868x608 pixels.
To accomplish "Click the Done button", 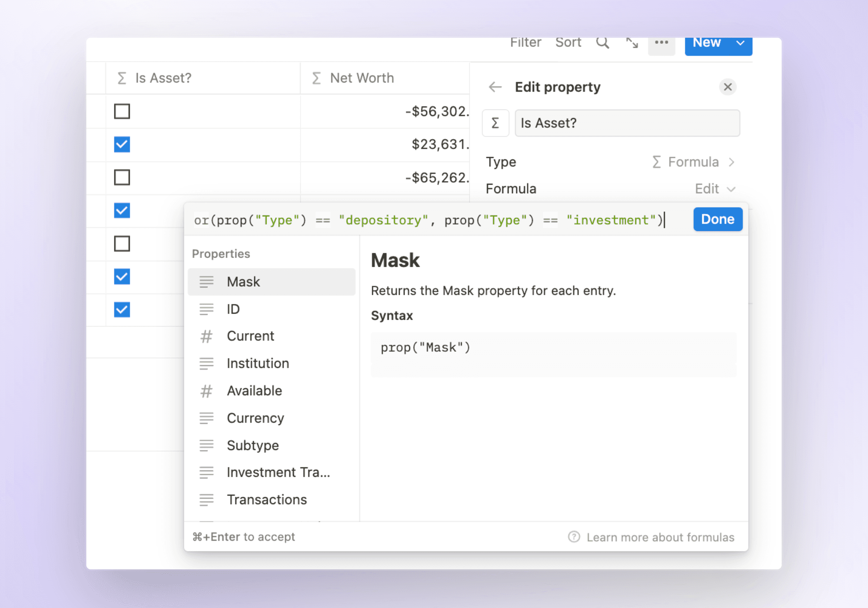I will (717, 219).
